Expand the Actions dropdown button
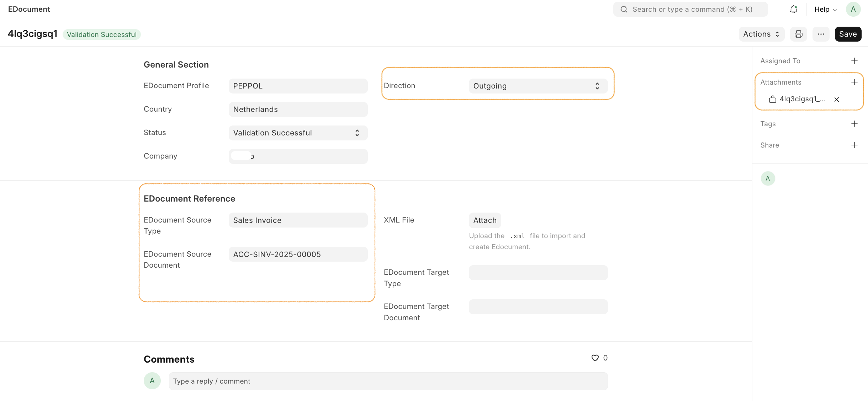This screenshot has height=401, width=868. click(x=761, y=34)
